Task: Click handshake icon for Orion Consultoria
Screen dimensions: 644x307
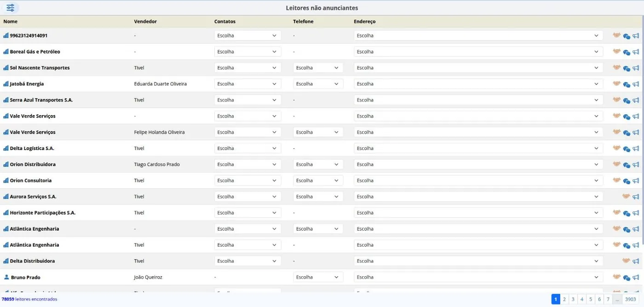Action: [x=617, y=180]
